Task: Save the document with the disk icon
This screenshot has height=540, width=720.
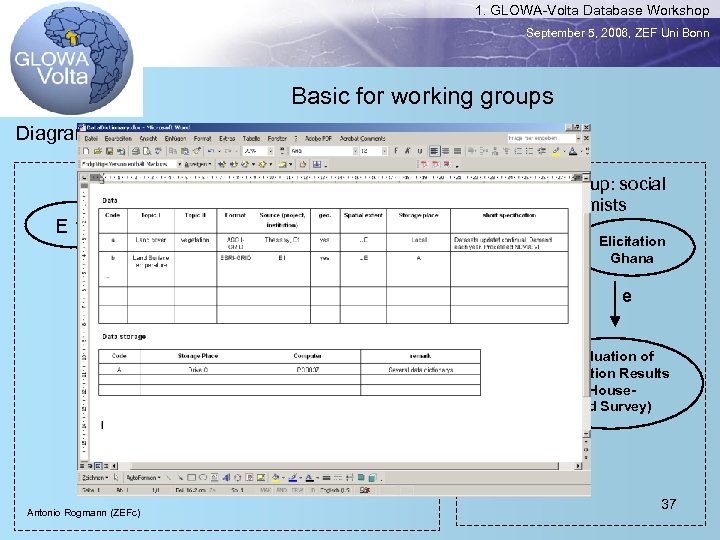Action: pos(109,151)
